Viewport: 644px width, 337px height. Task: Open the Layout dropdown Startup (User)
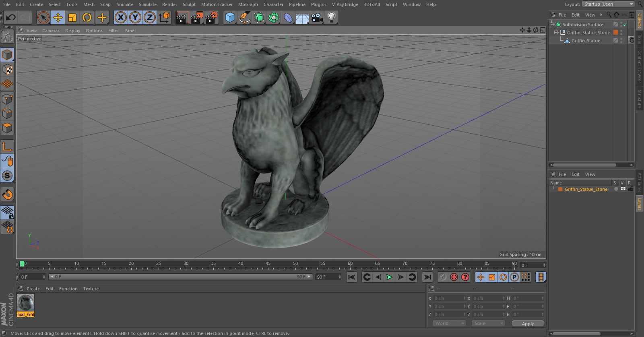pyautogui.click(x=608, y=4)
